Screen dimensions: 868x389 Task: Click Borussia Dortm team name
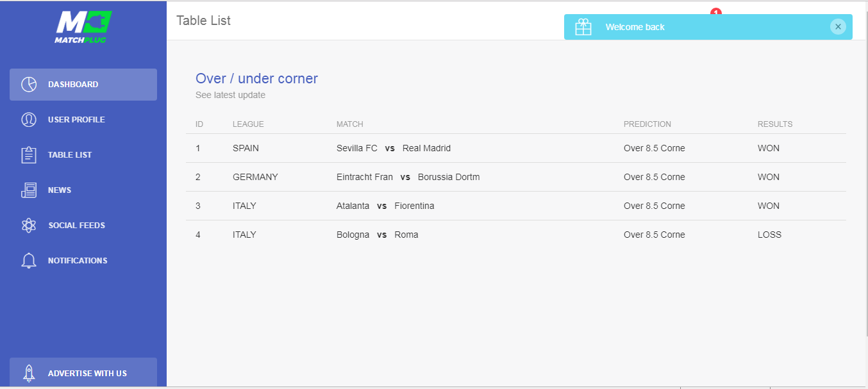[x=449, y=177]
